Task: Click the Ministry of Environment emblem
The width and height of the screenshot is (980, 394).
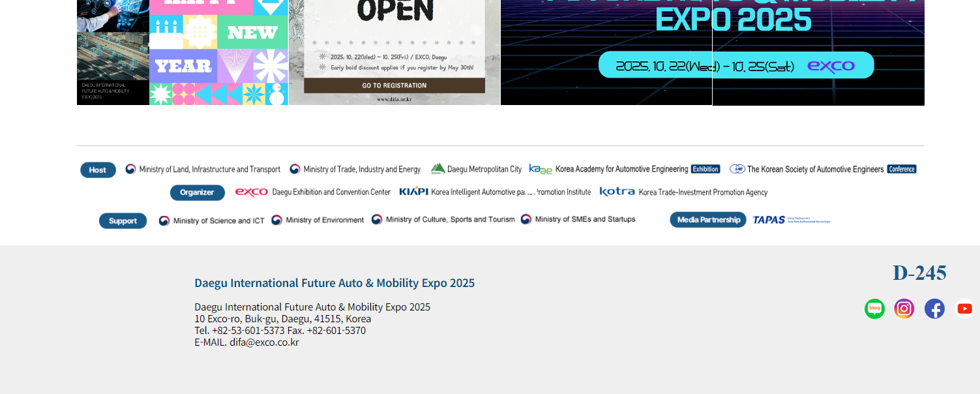Action: click(x=276, y=220)
